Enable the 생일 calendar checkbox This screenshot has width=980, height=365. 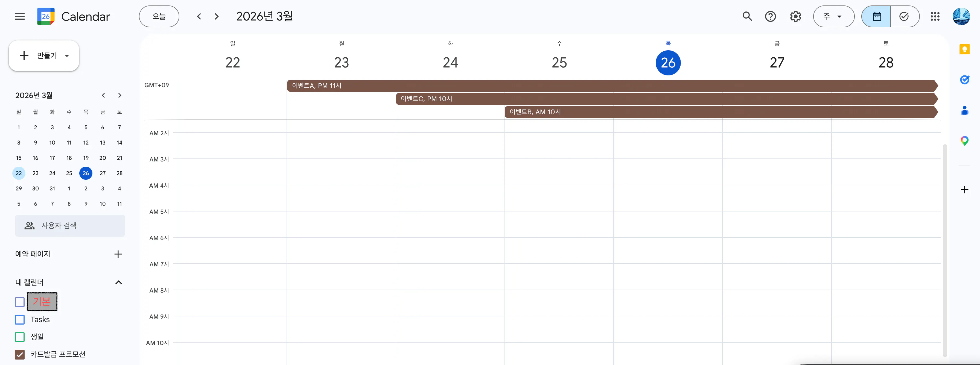click(x=20, y=337)
